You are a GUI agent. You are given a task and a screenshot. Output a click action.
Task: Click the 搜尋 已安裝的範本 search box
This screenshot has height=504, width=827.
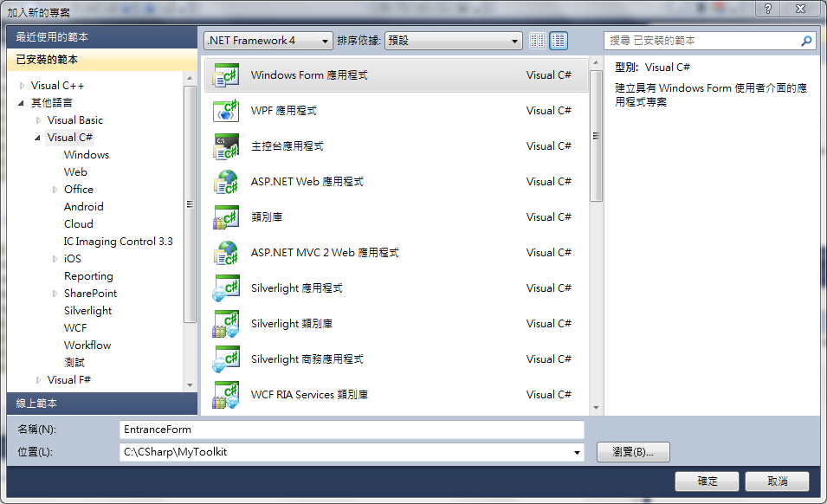pyautogui.click(x=710, y=41)
